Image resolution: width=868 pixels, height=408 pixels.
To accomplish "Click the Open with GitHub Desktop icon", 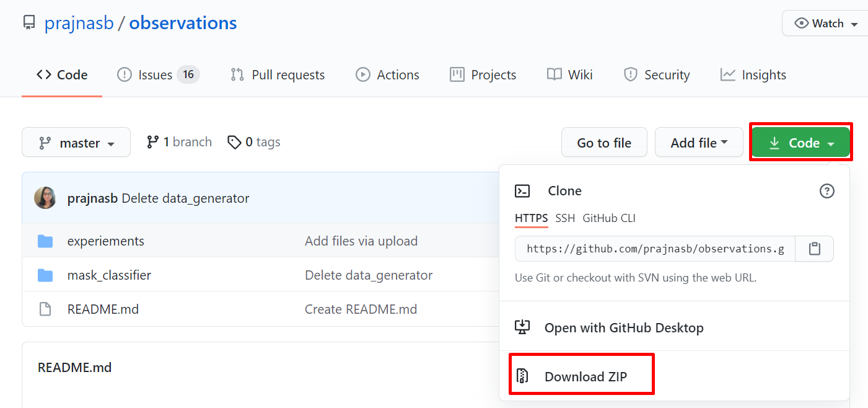I will [523, 327].
